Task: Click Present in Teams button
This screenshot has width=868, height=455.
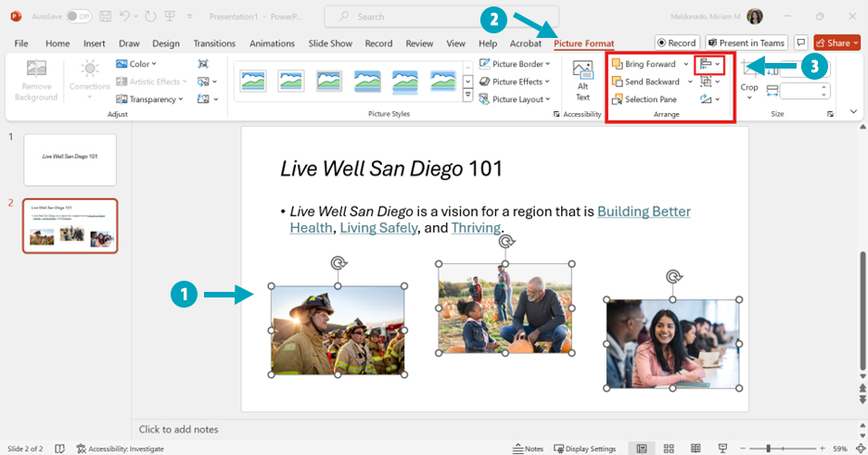Action: 747,43
